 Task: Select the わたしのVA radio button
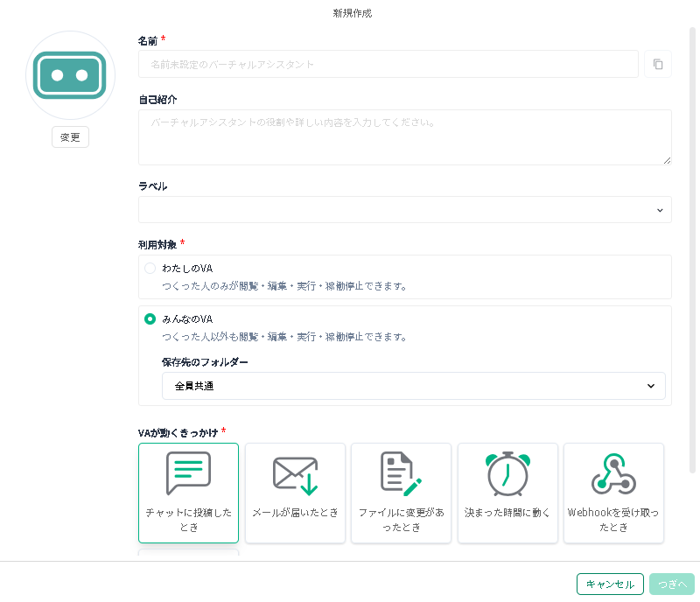click(150, 269)
